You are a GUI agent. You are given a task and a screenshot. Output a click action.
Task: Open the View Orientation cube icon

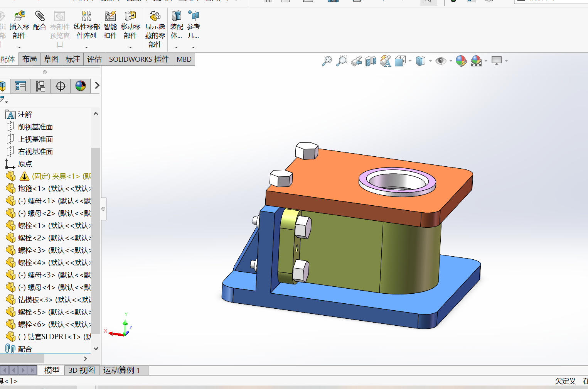coord(400,61)
